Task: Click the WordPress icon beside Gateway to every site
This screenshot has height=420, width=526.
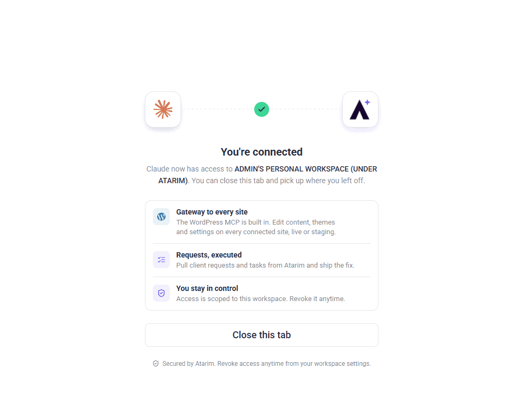Action: pos(161,217)
